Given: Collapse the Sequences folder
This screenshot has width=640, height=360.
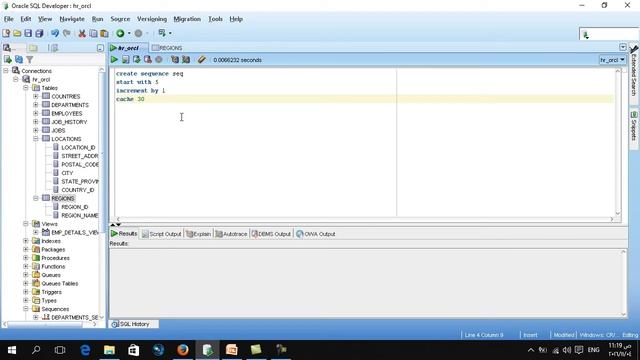Looking at the screenshot, I should click(26, 309).
